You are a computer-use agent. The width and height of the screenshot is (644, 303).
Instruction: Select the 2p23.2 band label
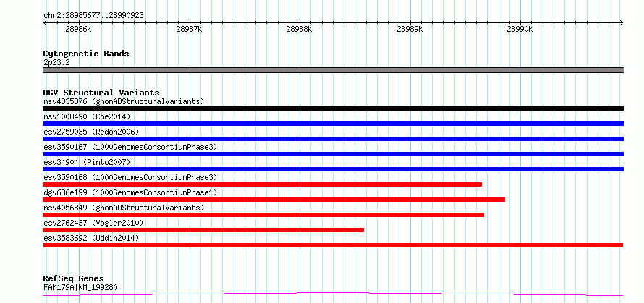[56, 63]
